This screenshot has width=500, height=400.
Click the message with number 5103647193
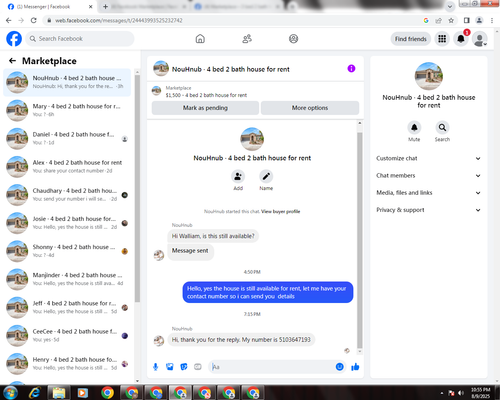pyautogui.click(x=241, y=340)
